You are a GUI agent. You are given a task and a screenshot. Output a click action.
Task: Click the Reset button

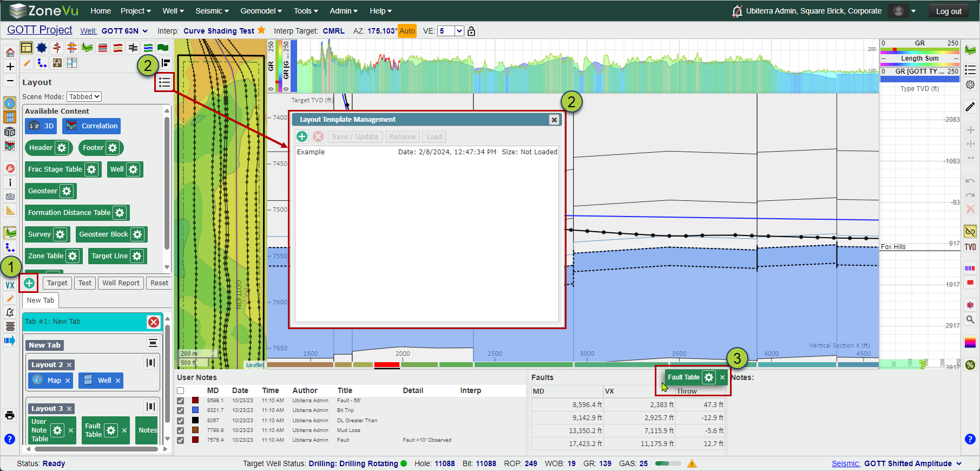click(159, 283)
